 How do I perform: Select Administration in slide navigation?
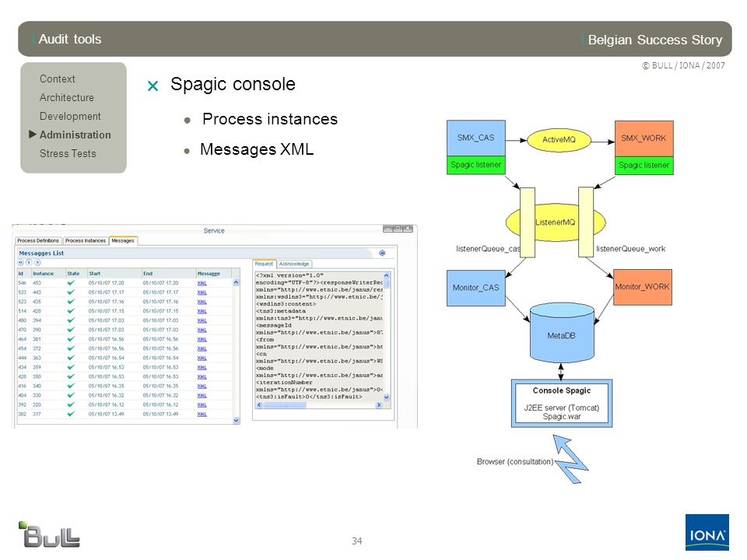click(75, 135)
